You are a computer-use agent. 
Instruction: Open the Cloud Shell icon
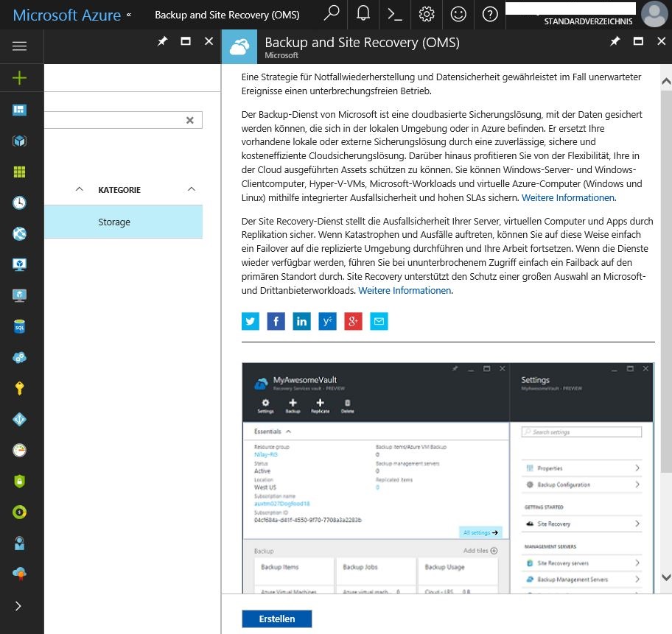pyautogui.click(x=394, y=14)
